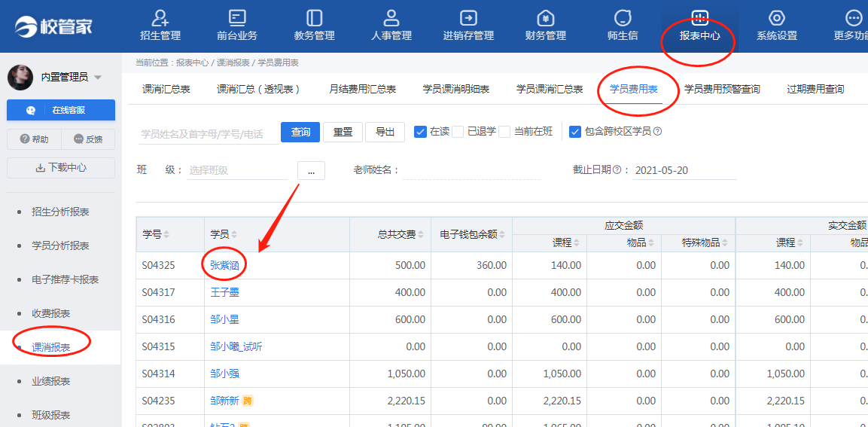Switch to 学员课消明细表 tab
The image size is (868, 427).
coord(456,89)
